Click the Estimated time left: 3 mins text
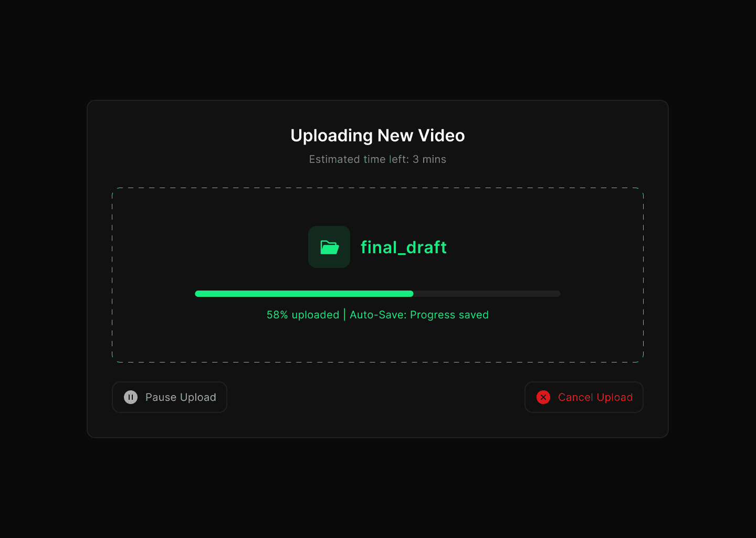The image size is (756, 538). (377, 159)
